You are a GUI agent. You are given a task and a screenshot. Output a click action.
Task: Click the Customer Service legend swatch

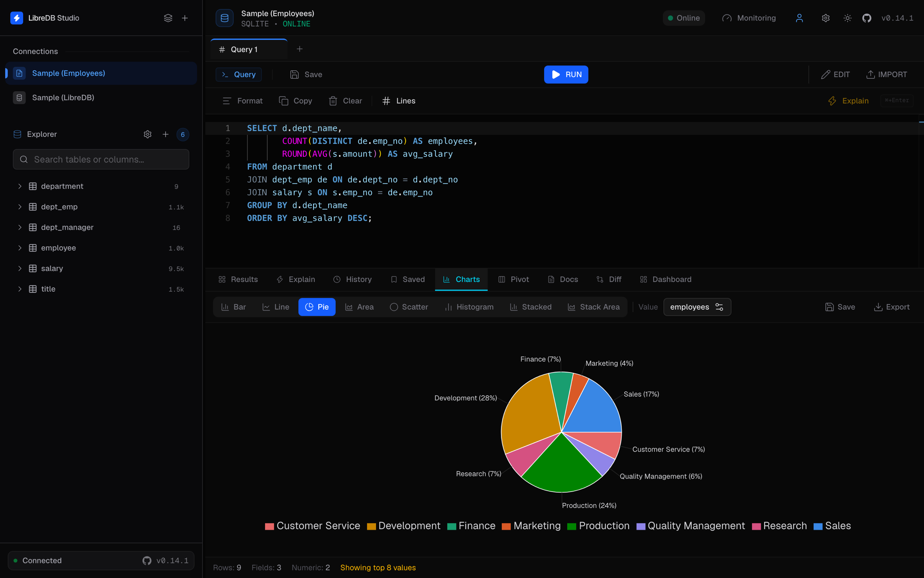point(269,526)
